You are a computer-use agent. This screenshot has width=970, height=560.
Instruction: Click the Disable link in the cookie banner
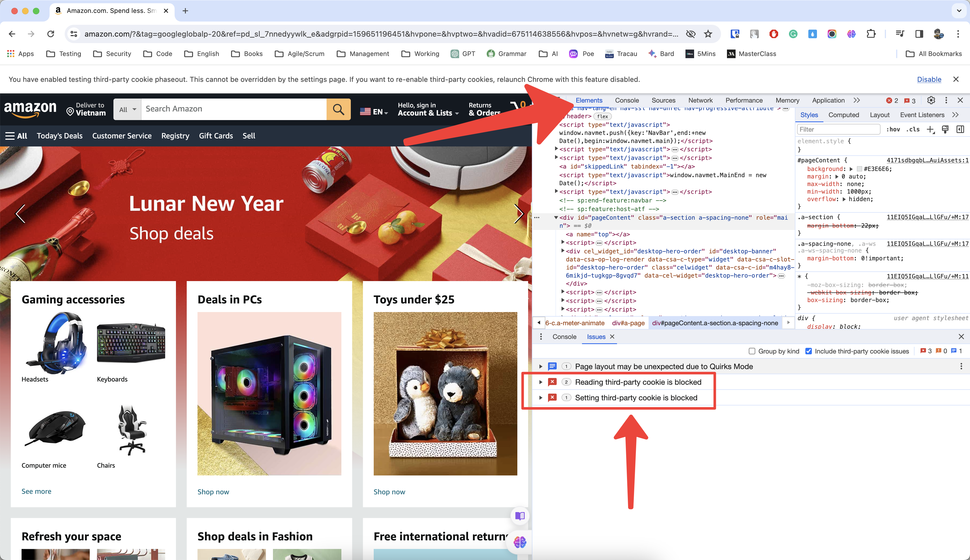pos(929,79)
